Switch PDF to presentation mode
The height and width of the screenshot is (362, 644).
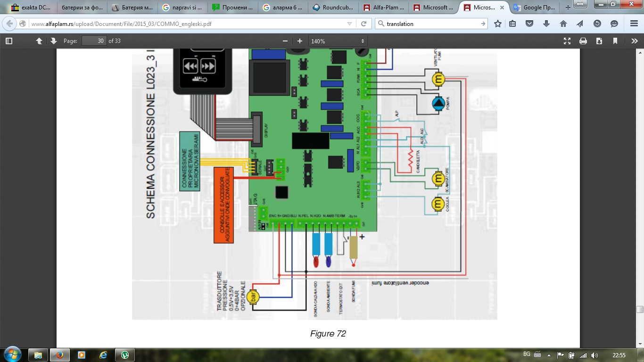tap(567, 41)
